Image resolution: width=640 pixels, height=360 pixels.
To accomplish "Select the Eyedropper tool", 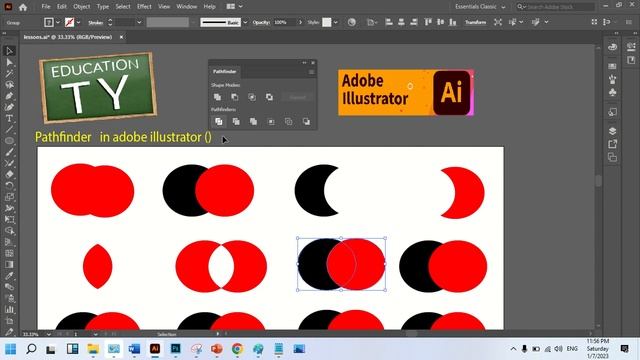I will (x=9, y=276).
